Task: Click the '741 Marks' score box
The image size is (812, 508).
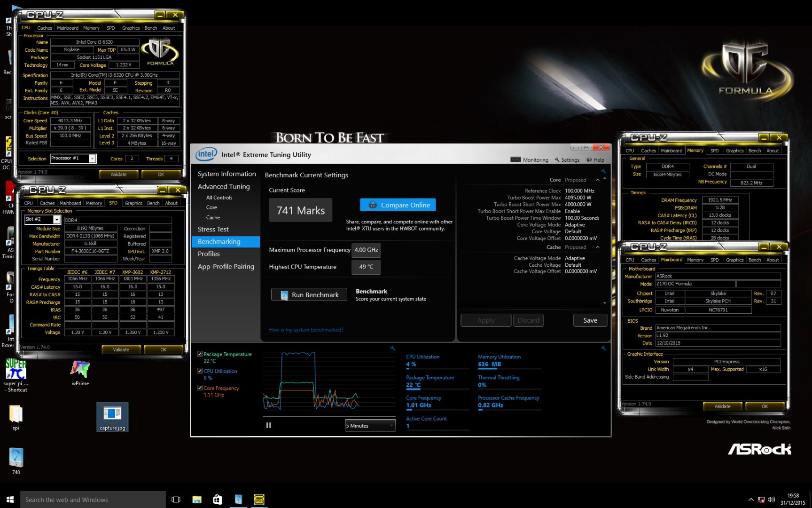Action: pyautogui.click(x=301, y=210)
